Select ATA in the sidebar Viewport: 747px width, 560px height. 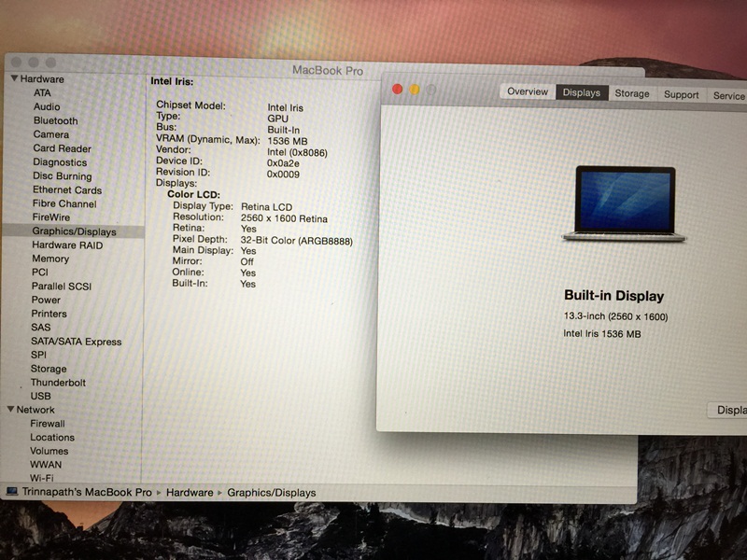[42, 92]
